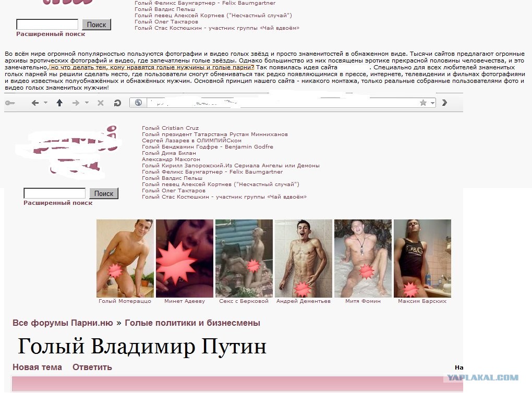Open the Benjamin Godfre list link
Image resolution: width=532 pixels, height=393 pixels.
tap(207, 147)
